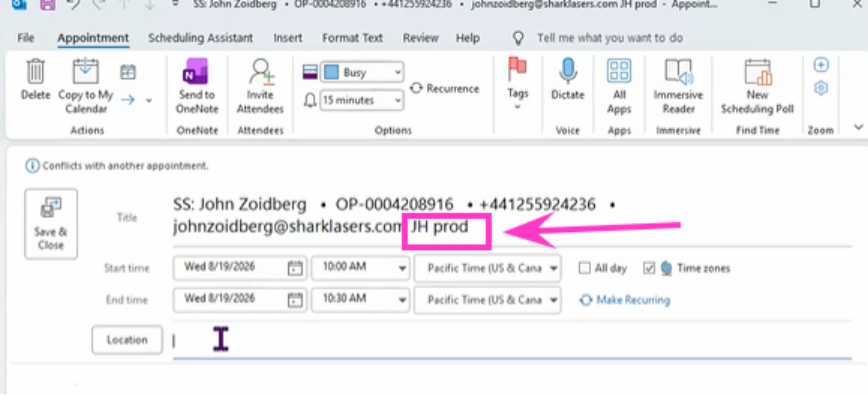Click Recurrence in the Options group

(x=445, y=89)
